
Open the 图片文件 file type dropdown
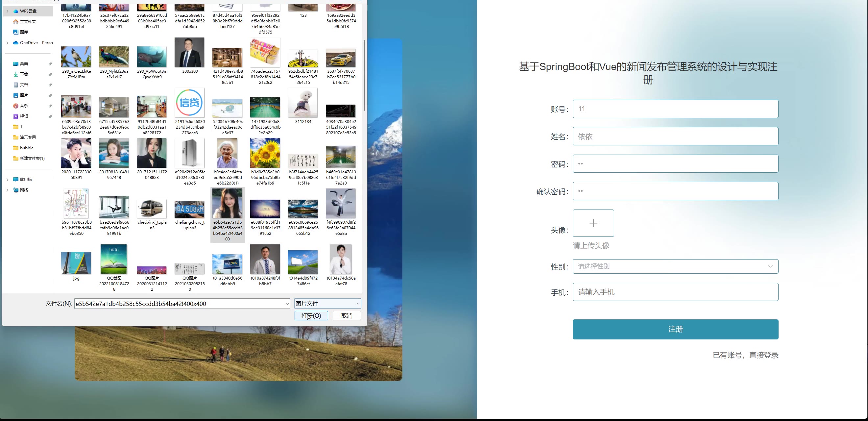(x=327, y=303)
